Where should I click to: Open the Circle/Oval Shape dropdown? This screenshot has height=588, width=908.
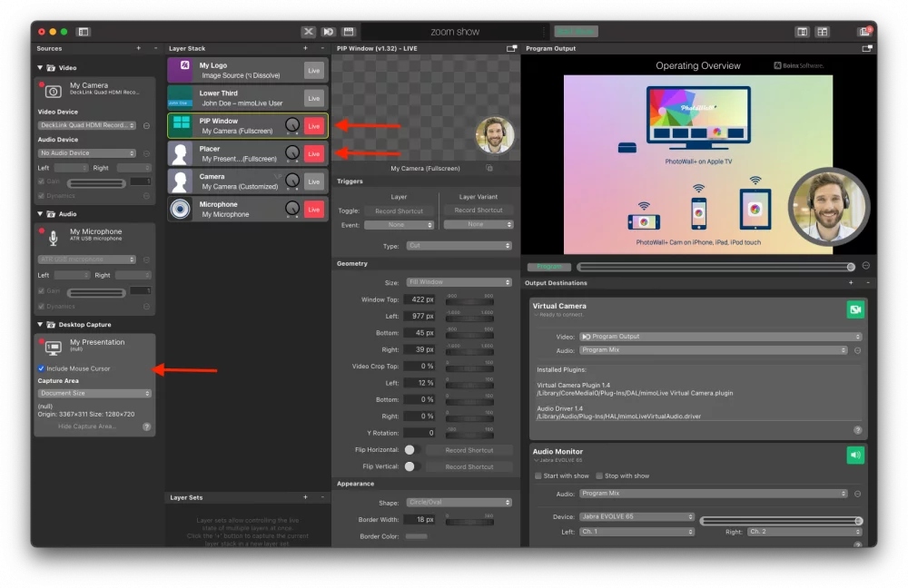(459, 503)
